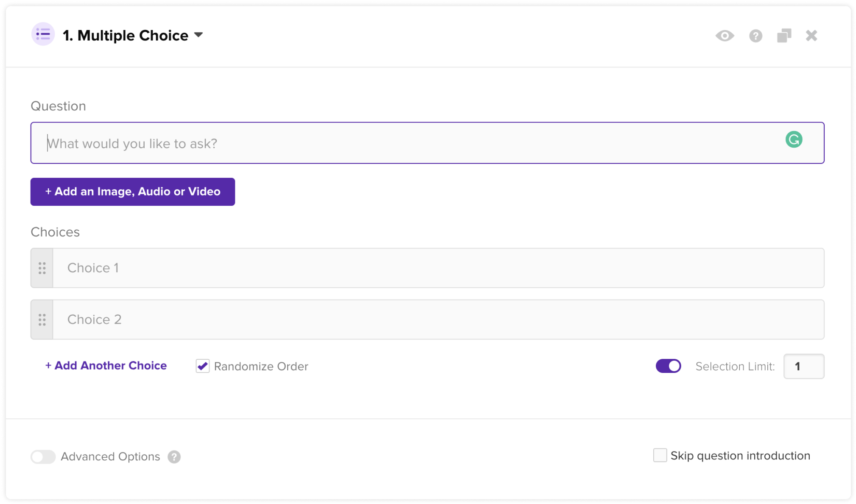Image resolution: width=856 pixels, height=504 pixels.
Task: Click the Choice 1 drag handle
Action: coord(42,268)
